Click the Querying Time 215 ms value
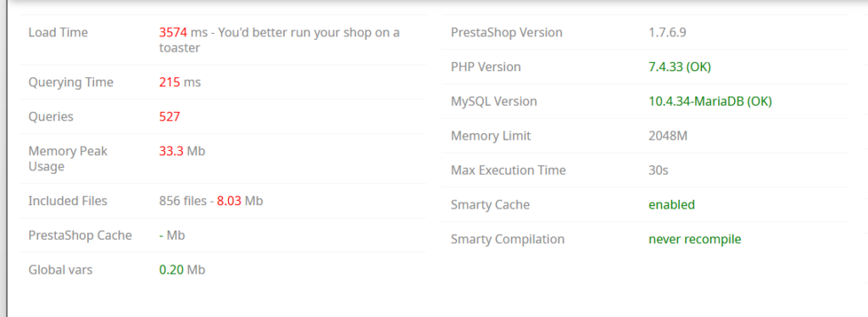This screenshot has height=317, width=868. click(180, 82)
